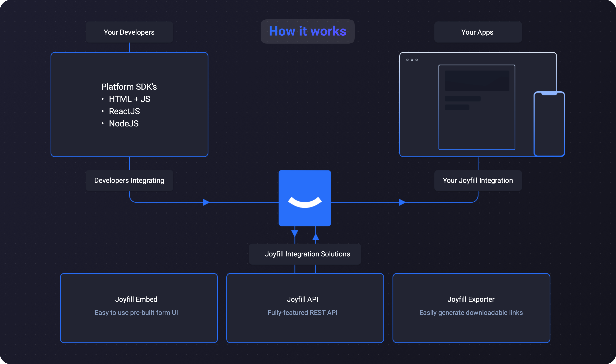Viewport: 616px width, 364px height.
Task: Click the Your Joyfill Integration label
Action: click(x=478, y=180)
